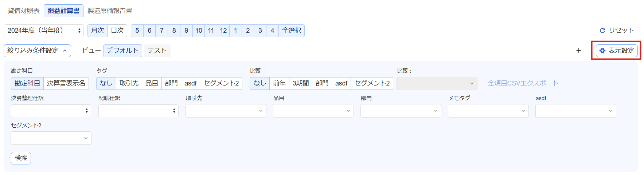Select month 2
Image resolution: width=644 pixels, height=175 pixels.
(248, 31)
